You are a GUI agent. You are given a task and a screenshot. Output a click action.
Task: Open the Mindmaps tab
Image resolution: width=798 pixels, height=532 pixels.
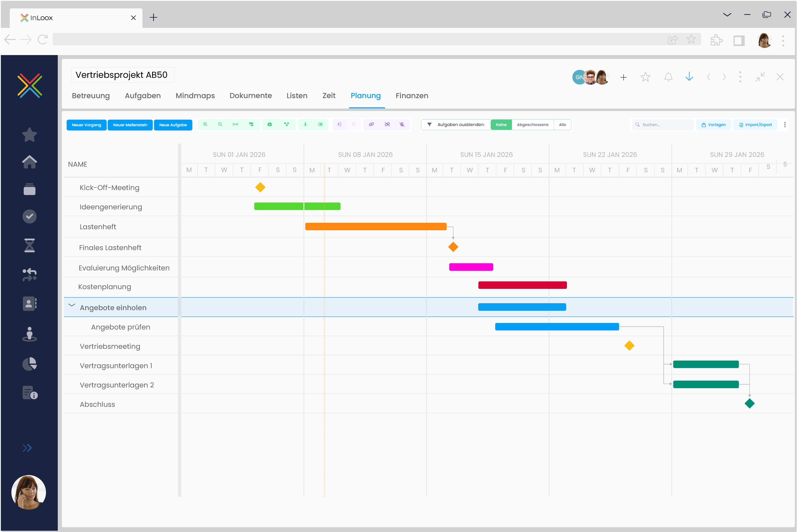195,96
